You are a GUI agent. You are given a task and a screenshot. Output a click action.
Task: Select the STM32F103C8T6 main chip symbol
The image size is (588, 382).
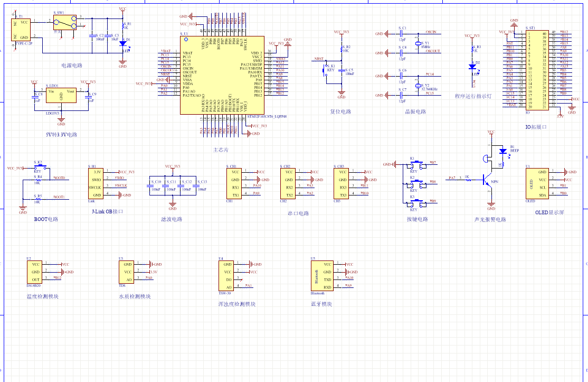[222, 75]
